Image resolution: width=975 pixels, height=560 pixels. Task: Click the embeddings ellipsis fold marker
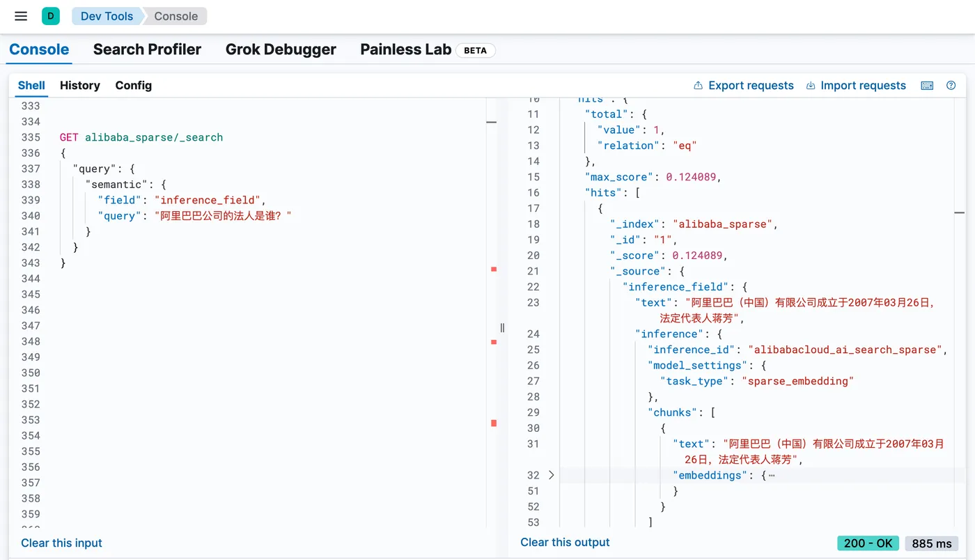[771, 475]
